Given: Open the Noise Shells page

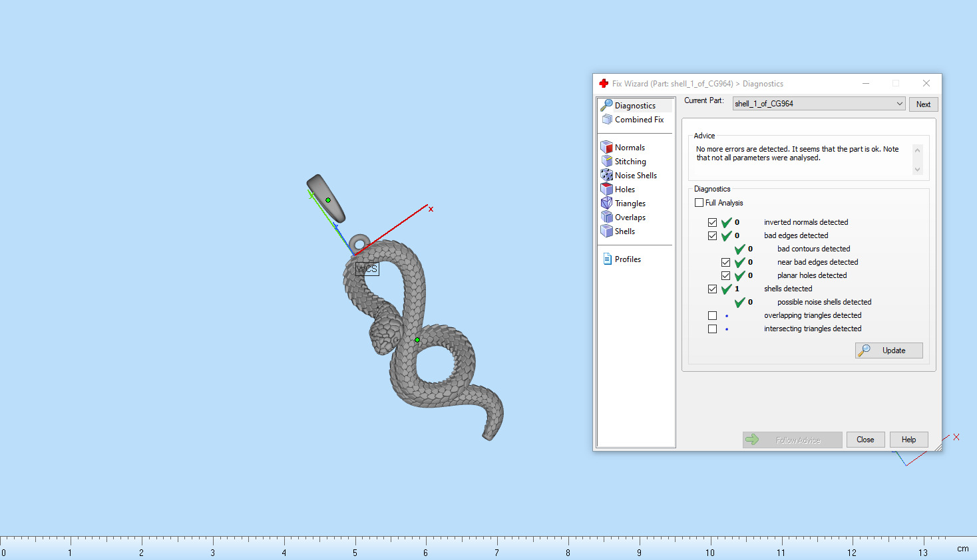Looking at the screenshot, I should (x=636, y=175).
